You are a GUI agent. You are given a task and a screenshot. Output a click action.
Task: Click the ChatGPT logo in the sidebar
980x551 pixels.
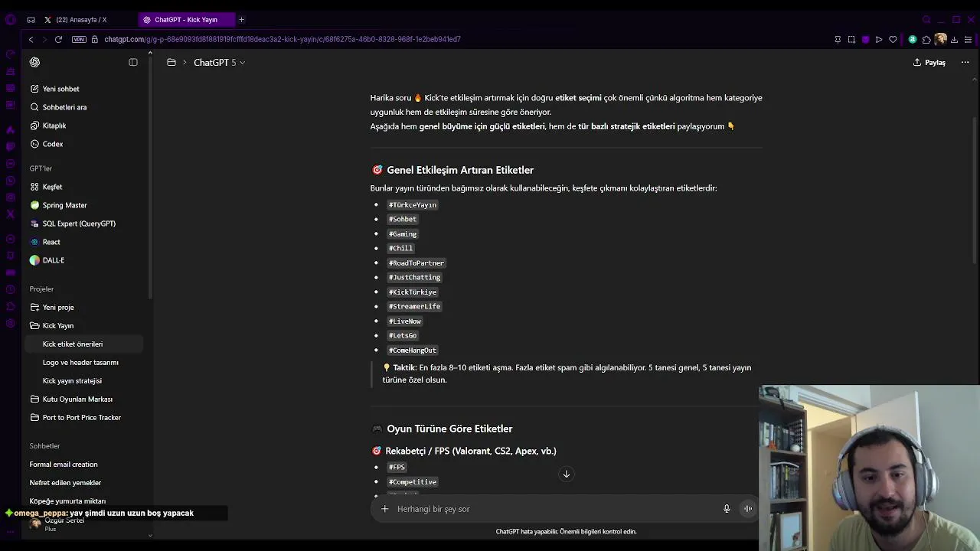34,62
